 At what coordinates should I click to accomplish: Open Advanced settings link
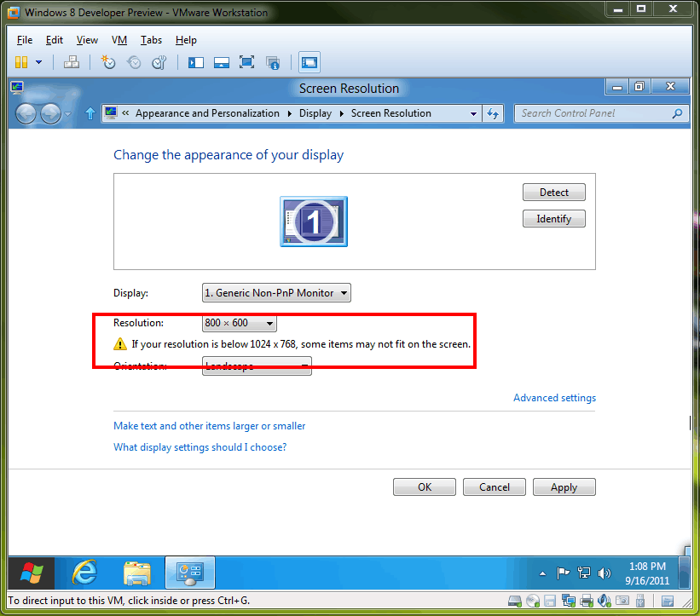click(x=554, y=398)
